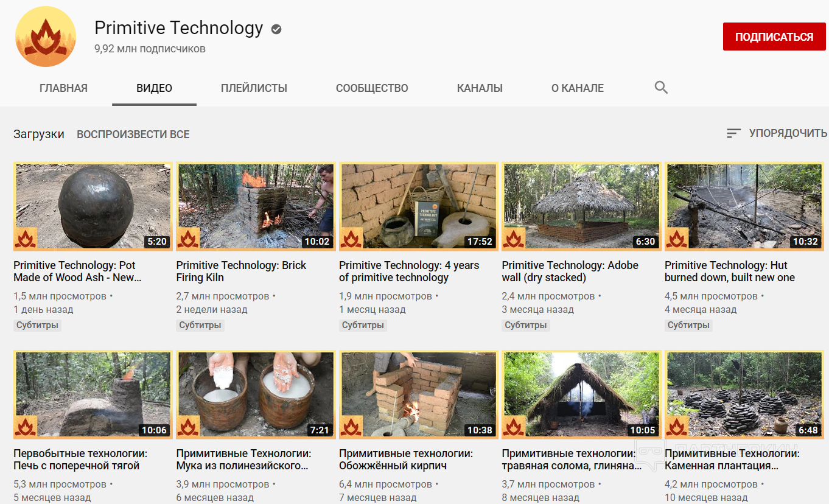Open the ПЛЕЙЛИСТЫ tab

click(x=254, y=88)
